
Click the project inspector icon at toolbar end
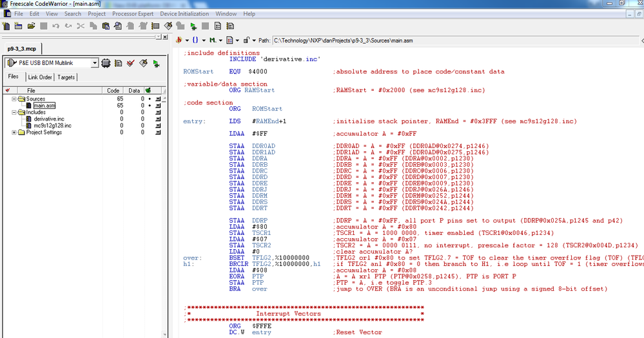(x=230, y=26)
